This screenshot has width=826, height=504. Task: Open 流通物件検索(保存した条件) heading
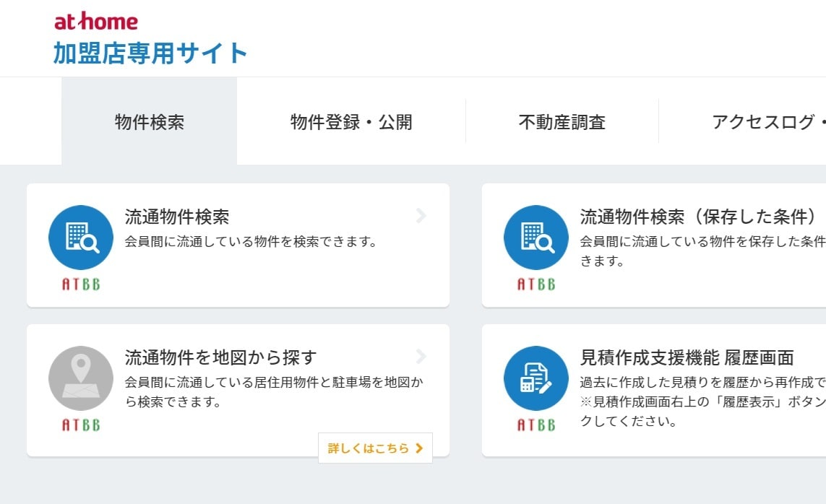tap(698, 217)
